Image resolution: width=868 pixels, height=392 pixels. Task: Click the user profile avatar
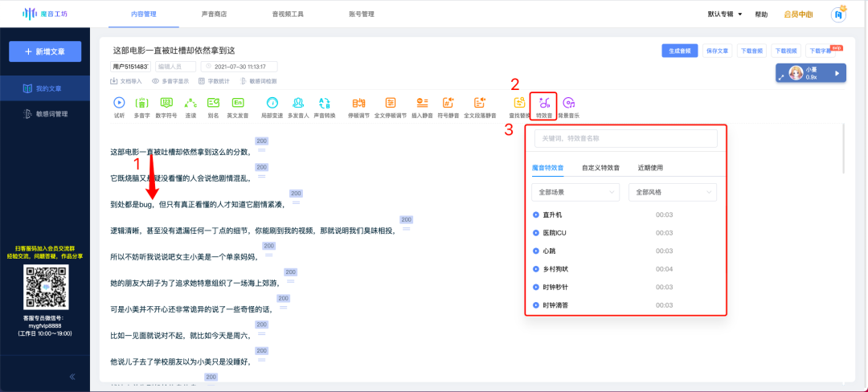pos(838,15)
